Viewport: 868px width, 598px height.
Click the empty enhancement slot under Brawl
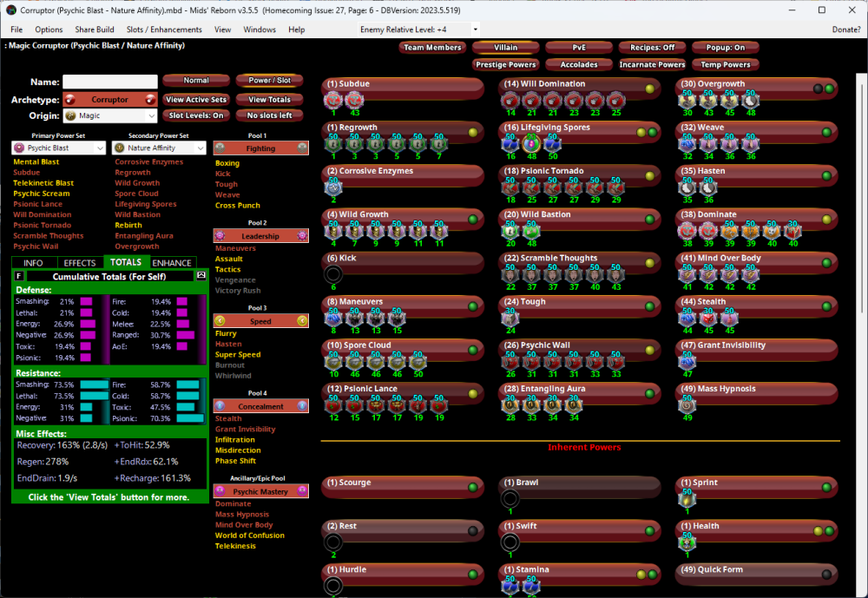510,499
